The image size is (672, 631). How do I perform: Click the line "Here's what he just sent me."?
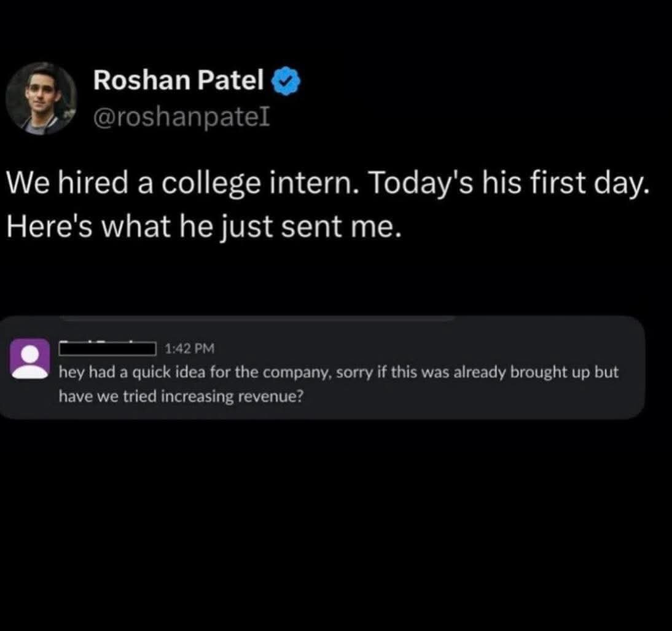pyautogui.click(x=203, y=227)
